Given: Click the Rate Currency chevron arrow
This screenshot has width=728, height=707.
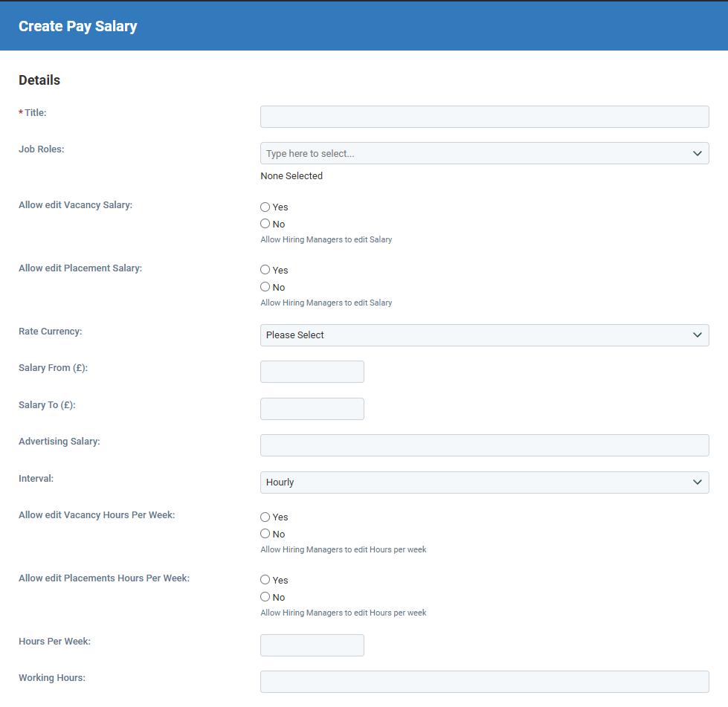Looking at the screenshot, I should click(x=697, y=335).
